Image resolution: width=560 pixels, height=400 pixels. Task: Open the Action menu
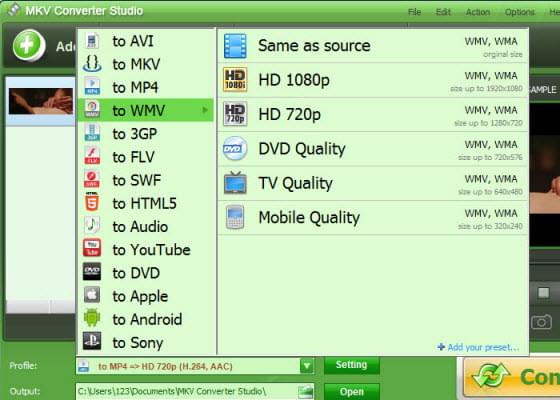coord(478,12)
